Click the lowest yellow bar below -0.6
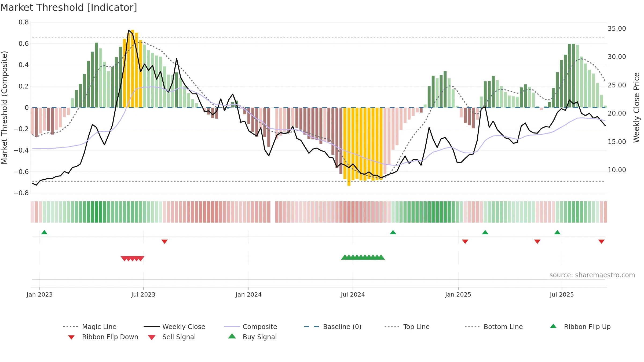The width and height of the screenshot is (644, 362). pos(349,147)
